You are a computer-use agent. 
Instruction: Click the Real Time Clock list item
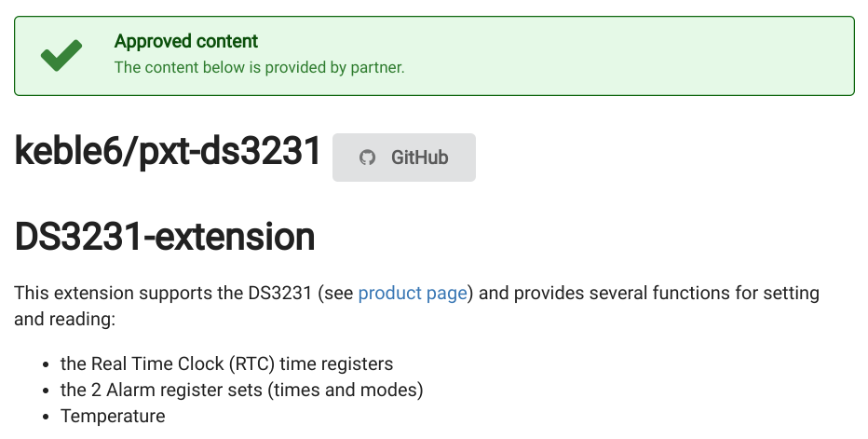pos(226,364)
